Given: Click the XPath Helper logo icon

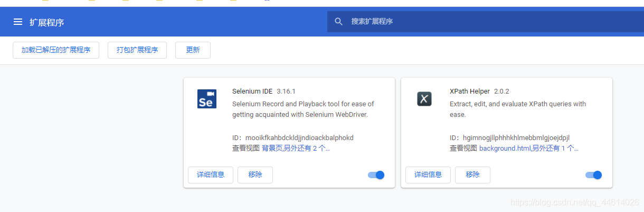Looking at the screenshot, I should pyautogui.click(x=424, y=98).
